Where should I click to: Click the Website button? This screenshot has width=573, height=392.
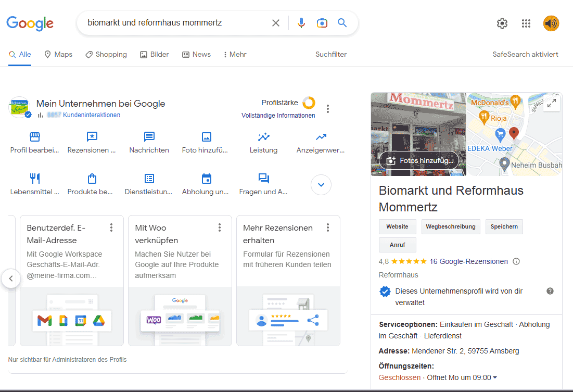click(x=397, y=227)
